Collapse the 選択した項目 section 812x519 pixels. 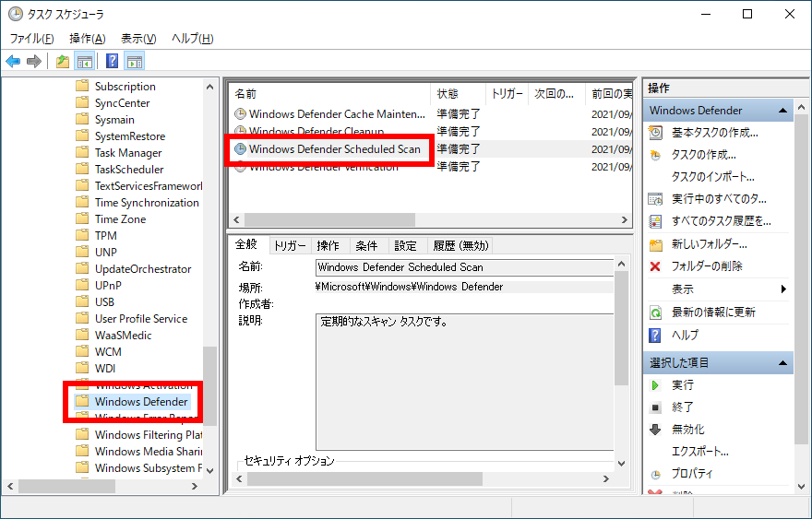782,363
